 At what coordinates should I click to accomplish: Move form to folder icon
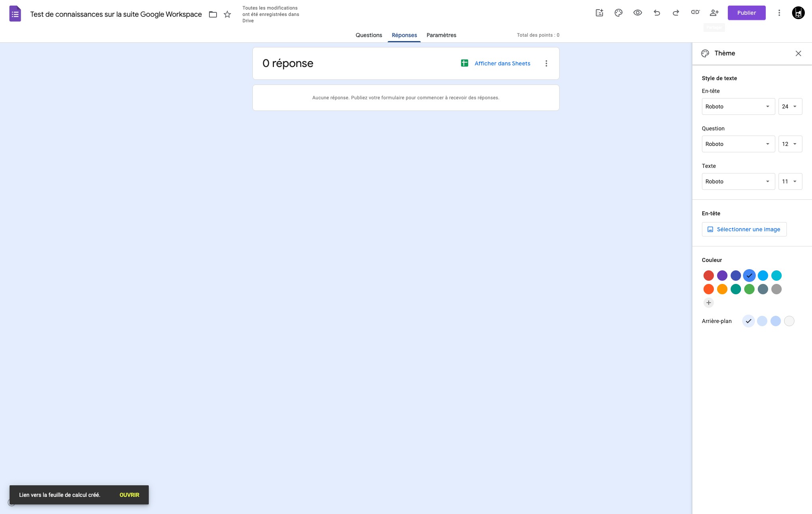[x=213, y=14]
